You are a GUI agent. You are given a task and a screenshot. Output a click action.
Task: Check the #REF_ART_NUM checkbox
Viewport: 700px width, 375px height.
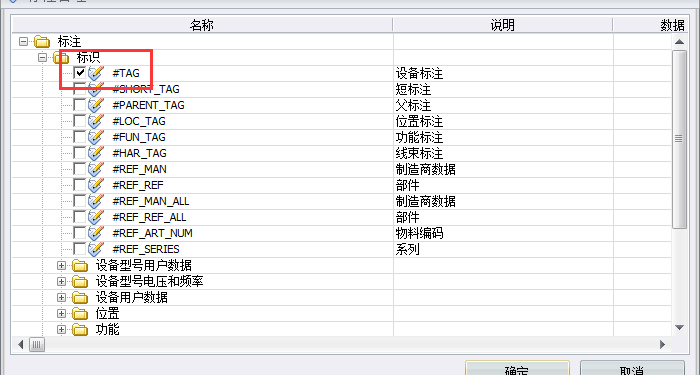(x=79, y=233)
